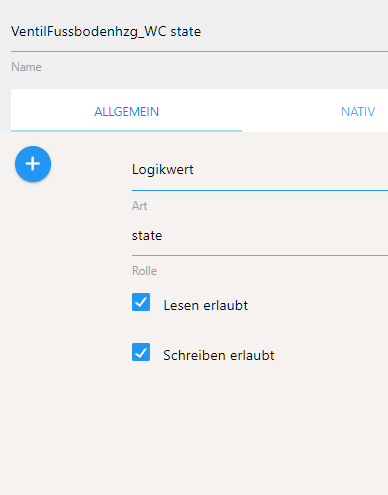The width and height of the screenshot is (388, 495).
Task: Open the Logikwert type dropdown
Action: click(x=260, y=170)
